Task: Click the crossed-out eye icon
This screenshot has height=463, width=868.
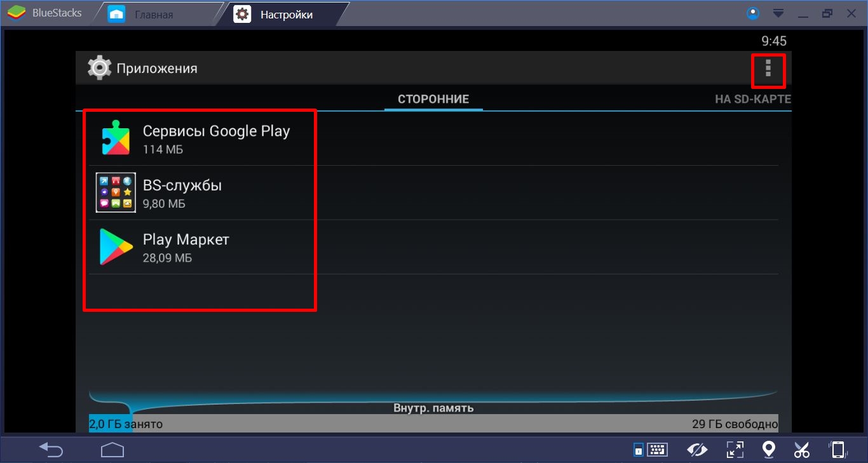Action: [x=697, y=450]
